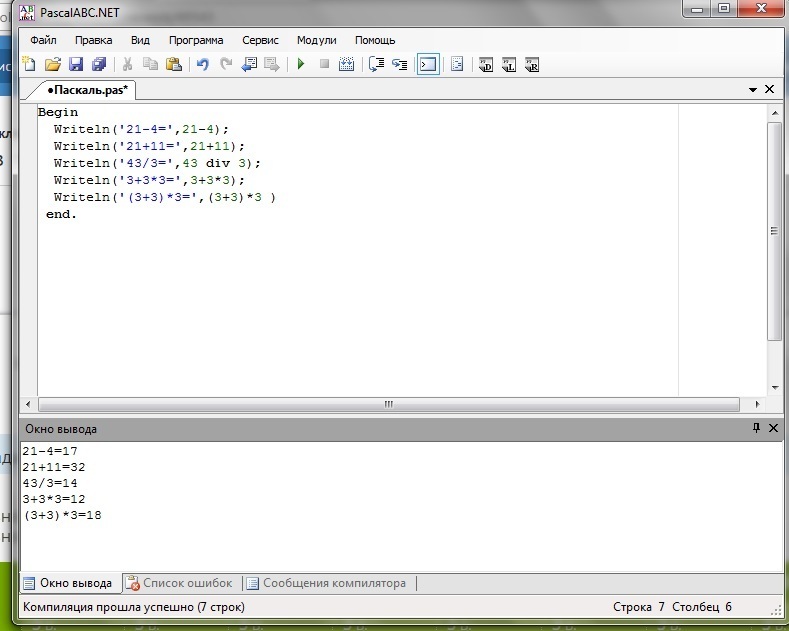The width and height of the screenshot is (789, 631).
Task: Click the PascalABC.NET title bar app icon
Action: (x=27, y=13)
